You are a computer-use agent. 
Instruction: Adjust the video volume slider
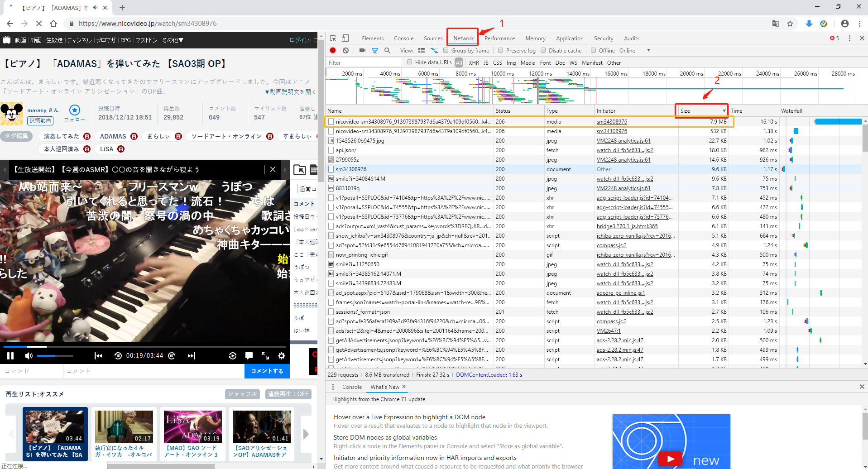[x=55, y=356]
